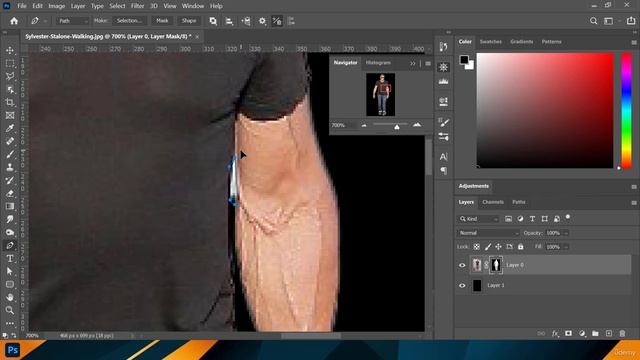Open the Select menu
The image size is (640, 360).
[117, 6]
